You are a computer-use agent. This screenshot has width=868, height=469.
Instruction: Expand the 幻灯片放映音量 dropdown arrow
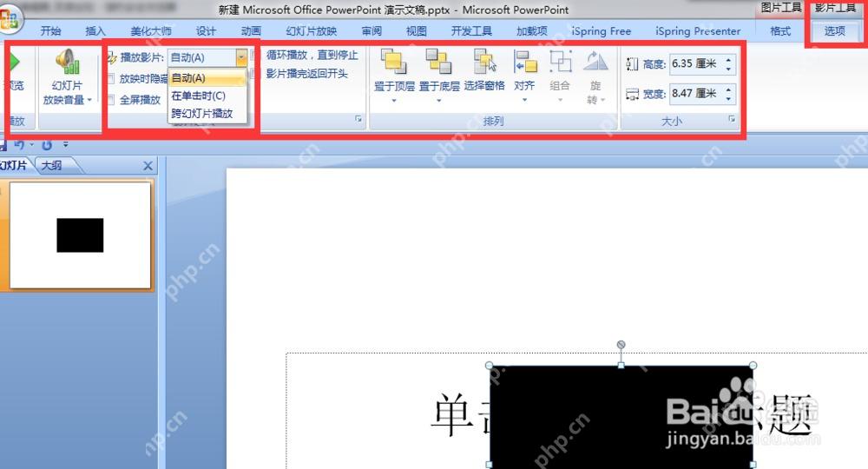89,100
